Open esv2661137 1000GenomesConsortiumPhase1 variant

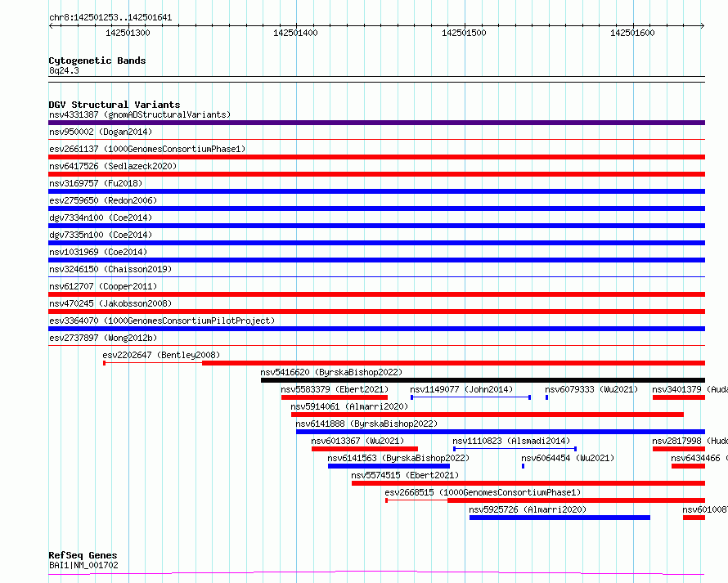point(147,149)
